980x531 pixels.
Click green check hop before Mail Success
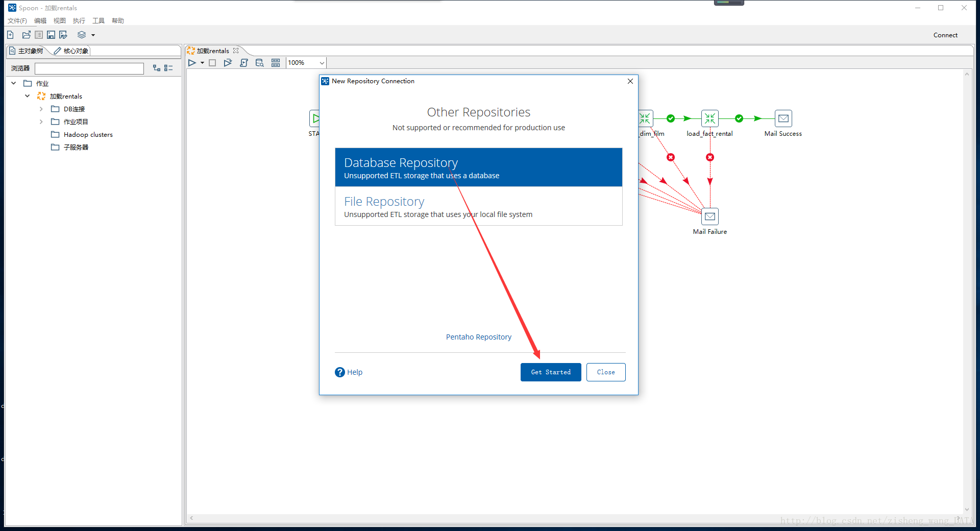739,118
